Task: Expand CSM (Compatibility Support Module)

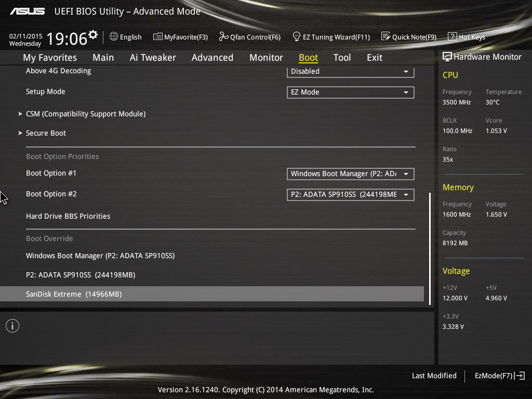Action: point(86,114)
